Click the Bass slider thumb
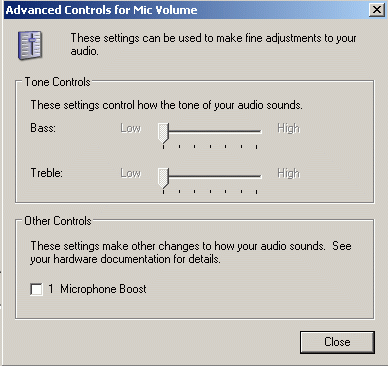Image resolution: width=388 pixels, height=366 pixels. pos(163,133)
